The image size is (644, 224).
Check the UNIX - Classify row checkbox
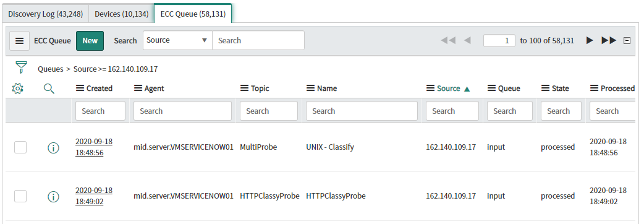click(20, 147)
